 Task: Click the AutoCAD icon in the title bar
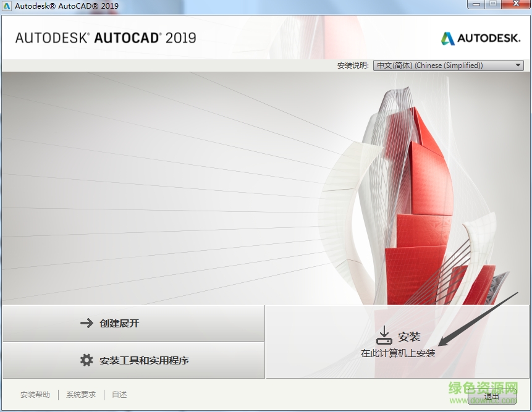point(6,4)
